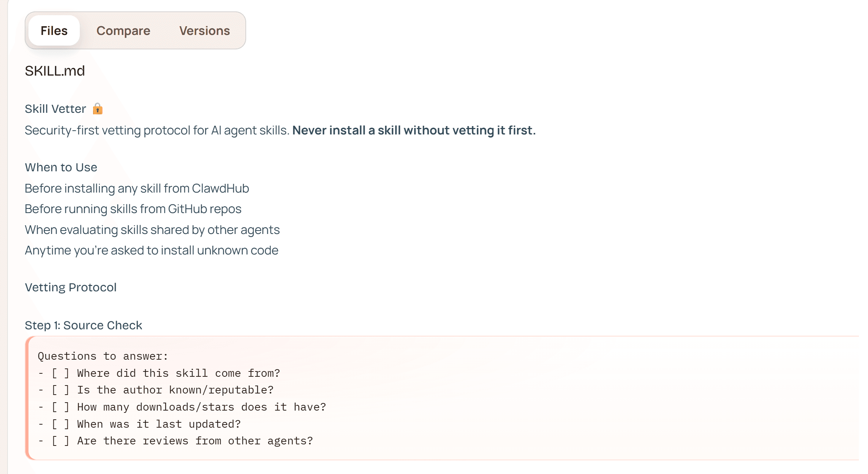The image size is (868, 474).
Task: Check the 'Is the author known/reputable?' box
Action: pyautogui.click(x=60, y=390)
